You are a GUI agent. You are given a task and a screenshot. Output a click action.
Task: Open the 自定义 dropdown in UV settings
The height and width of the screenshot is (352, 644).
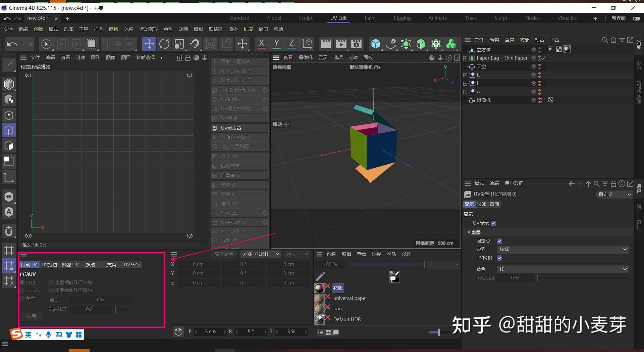pyautogui.click(x=614, y=194)
